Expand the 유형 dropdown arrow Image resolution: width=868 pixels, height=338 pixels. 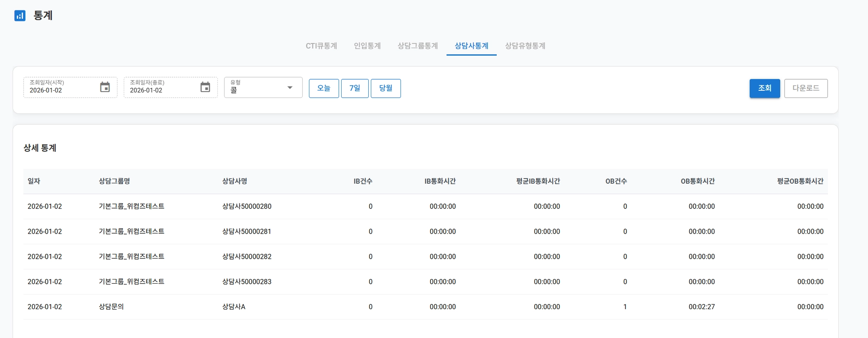coord(290,88)
